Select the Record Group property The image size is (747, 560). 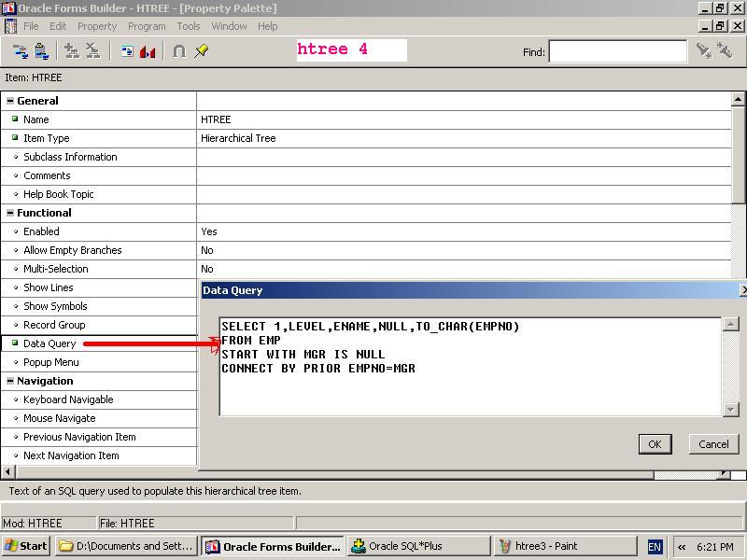pos(54,325)
